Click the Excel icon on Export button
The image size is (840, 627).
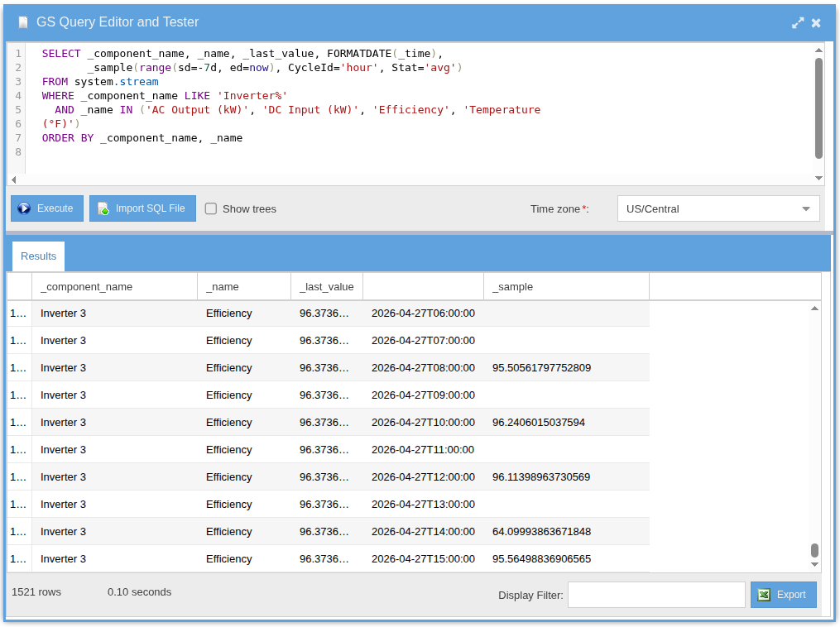click(x=764, y=595)
